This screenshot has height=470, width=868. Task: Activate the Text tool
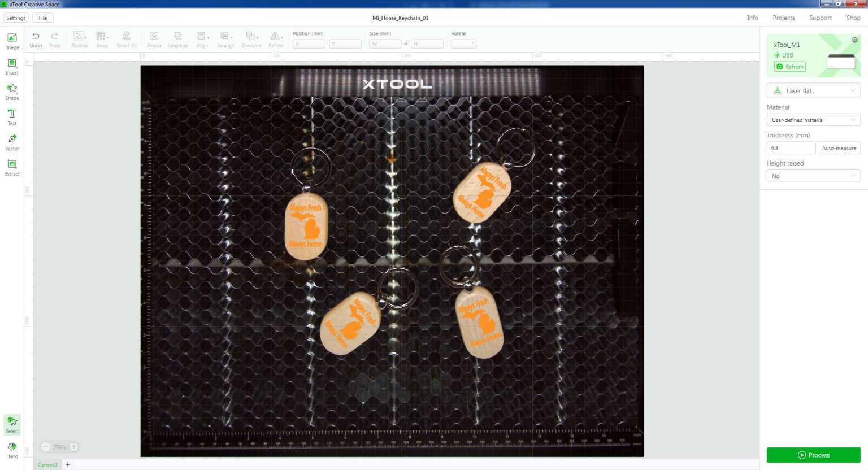[x=12, y=116]
